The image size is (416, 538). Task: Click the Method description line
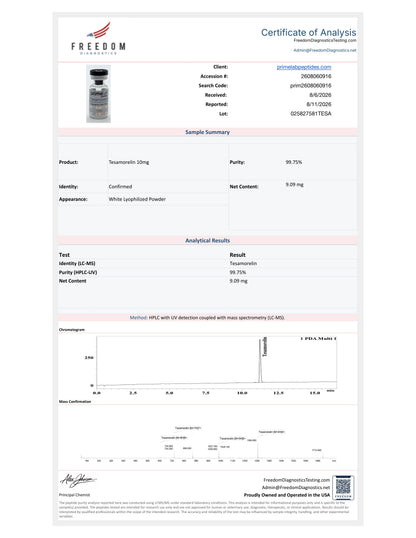tap(207, 317)
